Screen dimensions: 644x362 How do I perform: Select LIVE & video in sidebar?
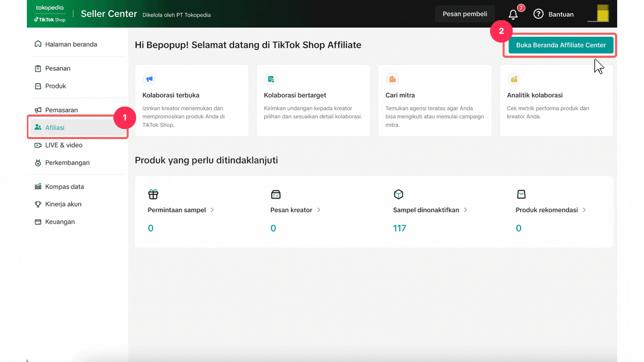coord(64,145)
